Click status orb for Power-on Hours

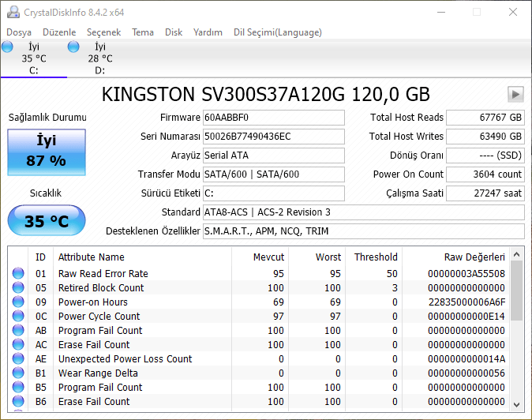point(18,302)
